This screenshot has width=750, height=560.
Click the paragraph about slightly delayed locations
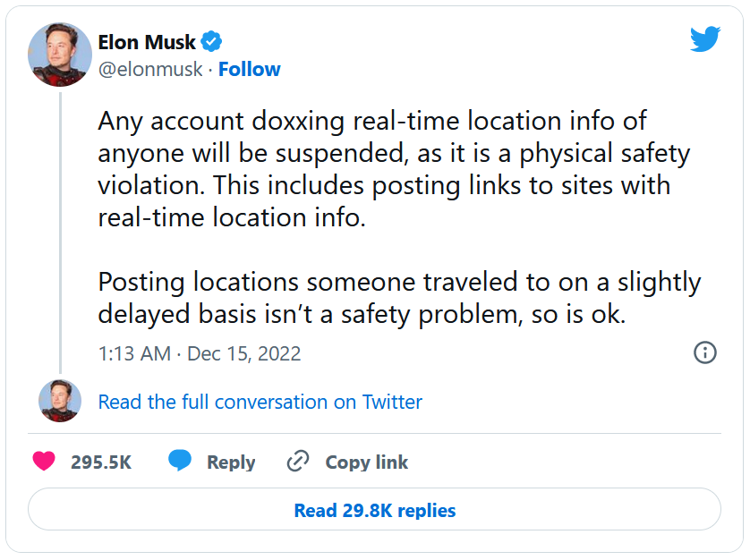(x=399, y=299)
